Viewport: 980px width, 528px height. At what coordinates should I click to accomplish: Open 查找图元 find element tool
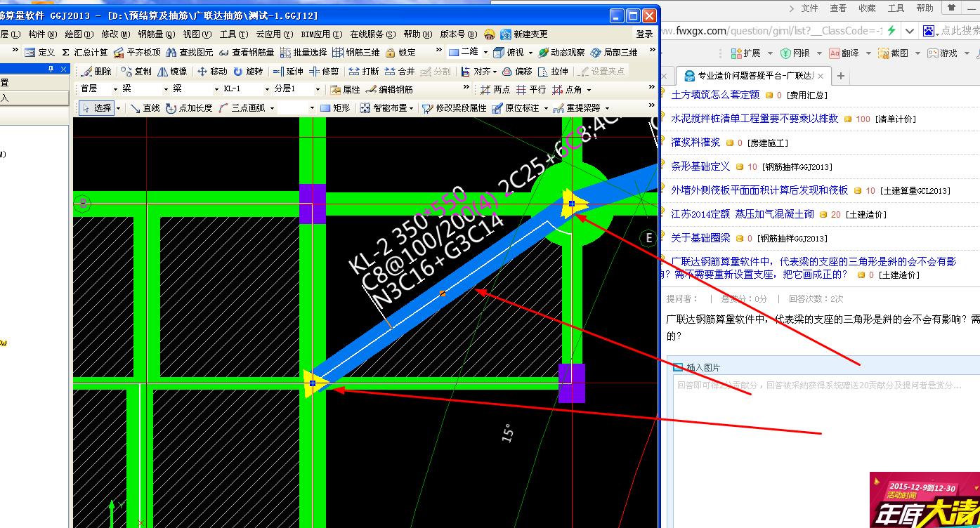tap(190, 53)
